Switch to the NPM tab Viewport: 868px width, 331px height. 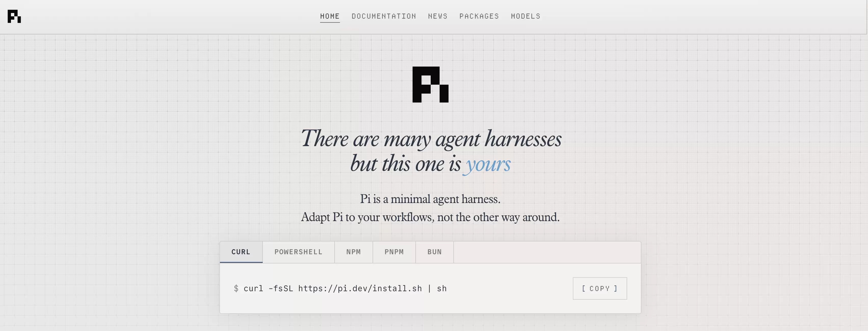point(353,252)
